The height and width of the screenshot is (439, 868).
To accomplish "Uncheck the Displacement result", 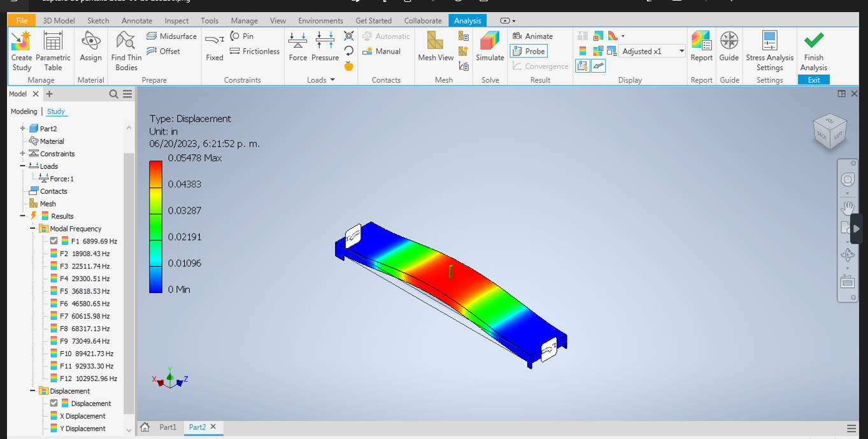I will click(x=54, y=403).
